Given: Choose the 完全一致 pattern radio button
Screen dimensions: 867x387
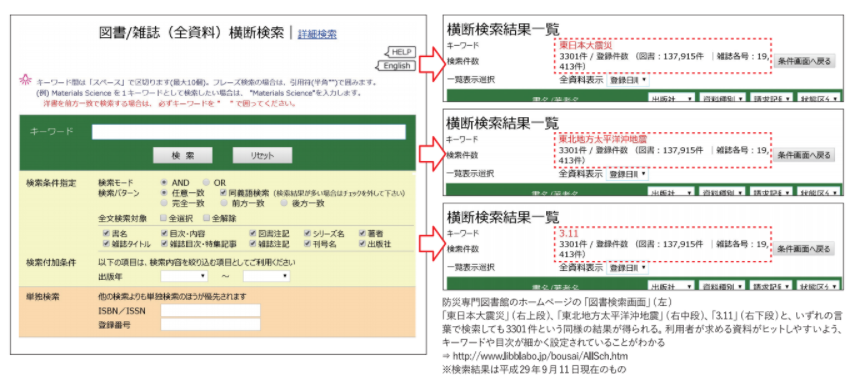Looking at the screenshot, I should 164,203.
